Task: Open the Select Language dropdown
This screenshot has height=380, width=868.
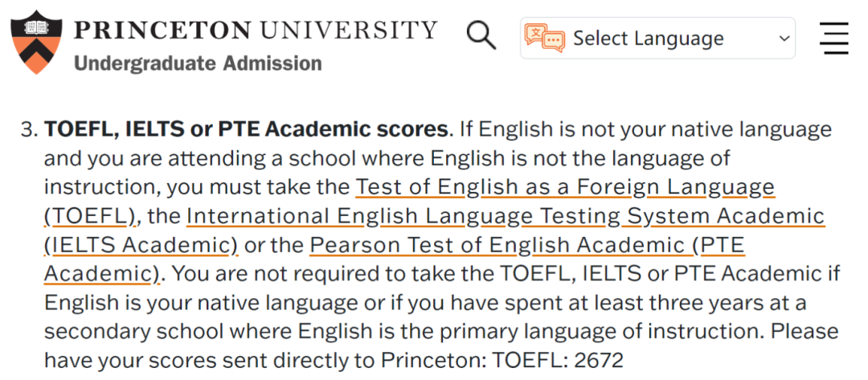Action: (x=657, y=39)
